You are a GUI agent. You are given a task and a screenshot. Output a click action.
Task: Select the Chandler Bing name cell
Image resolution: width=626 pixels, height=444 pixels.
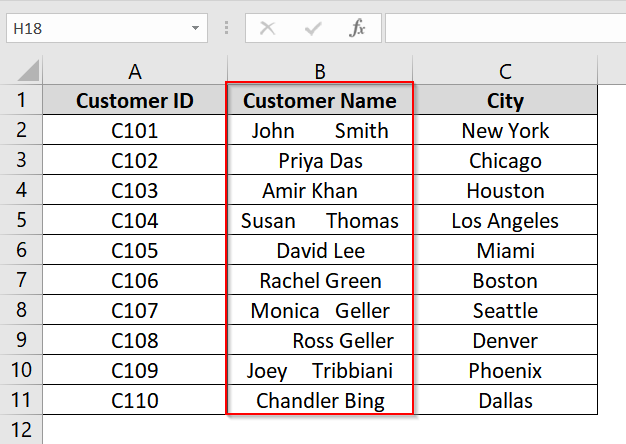click(320, 399)
